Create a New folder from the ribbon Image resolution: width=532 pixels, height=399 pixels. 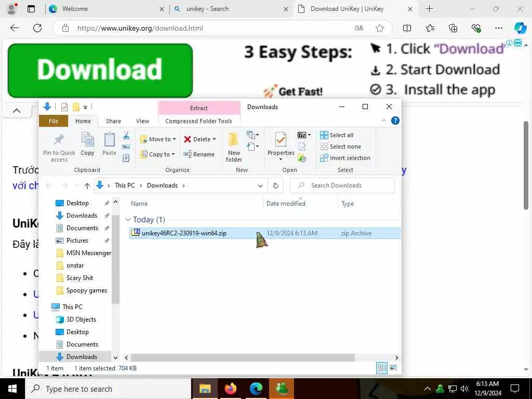pos(234,147)
